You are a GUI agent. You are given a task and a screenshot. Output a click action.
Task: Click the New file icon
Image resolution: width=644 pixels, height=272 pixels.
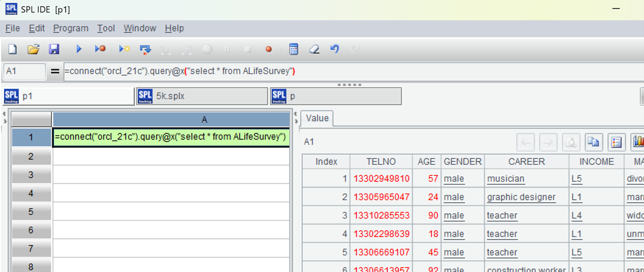click(12, 50)
